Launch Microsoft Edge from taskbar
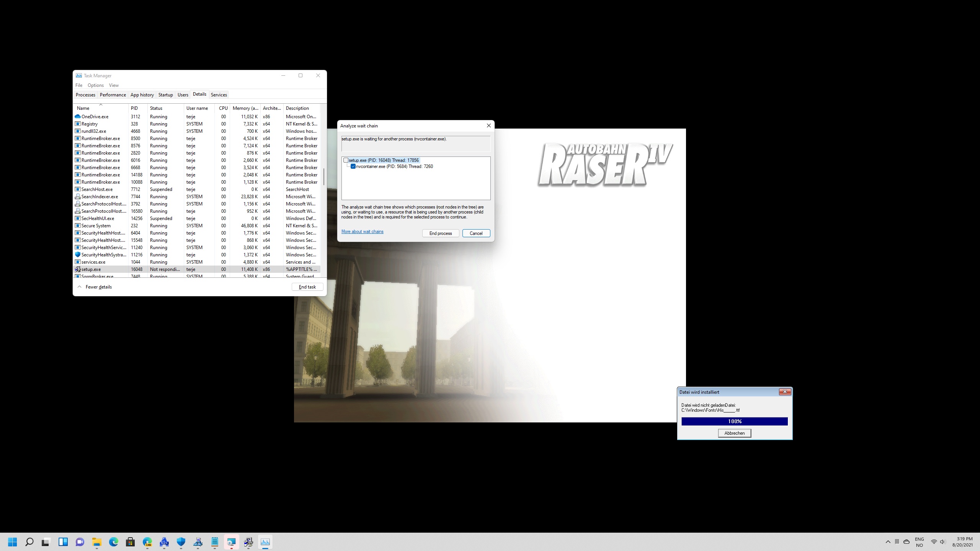The height and width of the screenshot is (551, 980). click(113, 542)
